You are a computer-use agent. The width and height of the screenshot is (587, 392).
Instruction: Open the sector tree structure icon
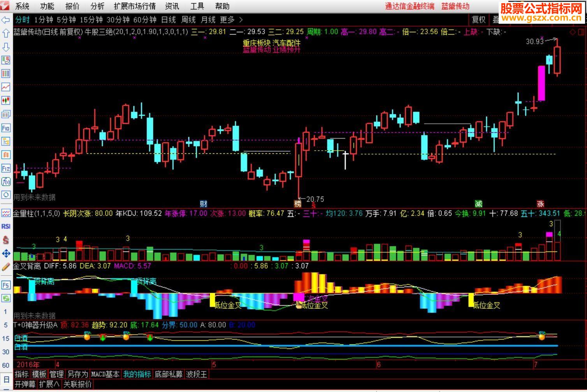click(x=6, y=141)
